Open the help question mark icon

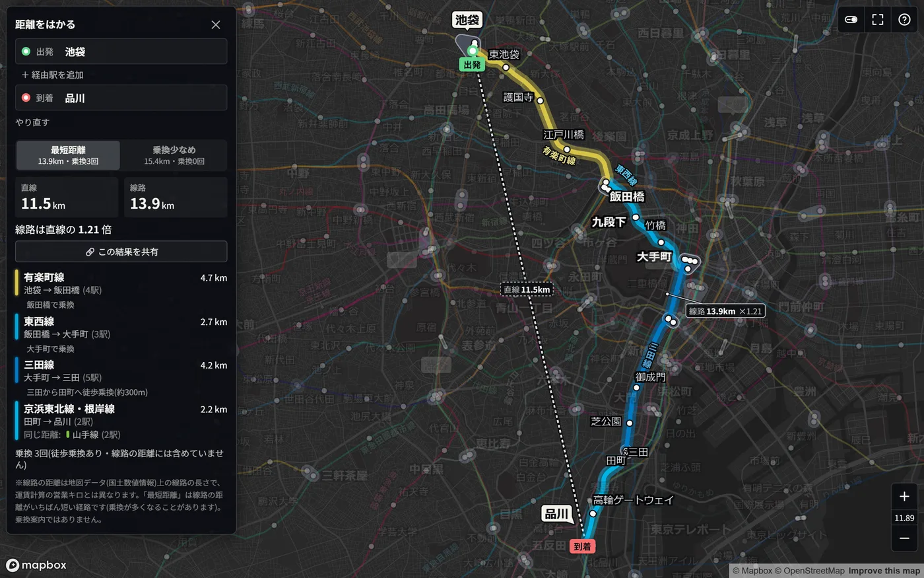pyautogui.click(x=904, y=20)
